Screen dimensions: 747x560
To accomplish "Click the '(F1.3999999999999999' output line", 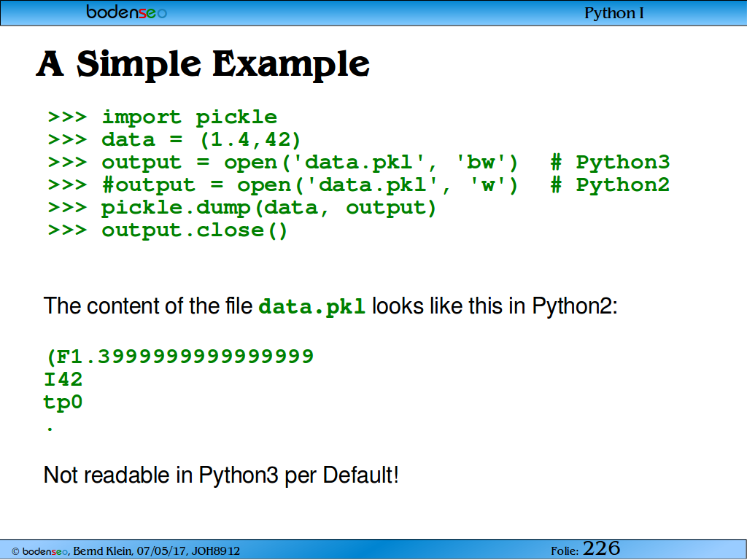I will (179, 357).
